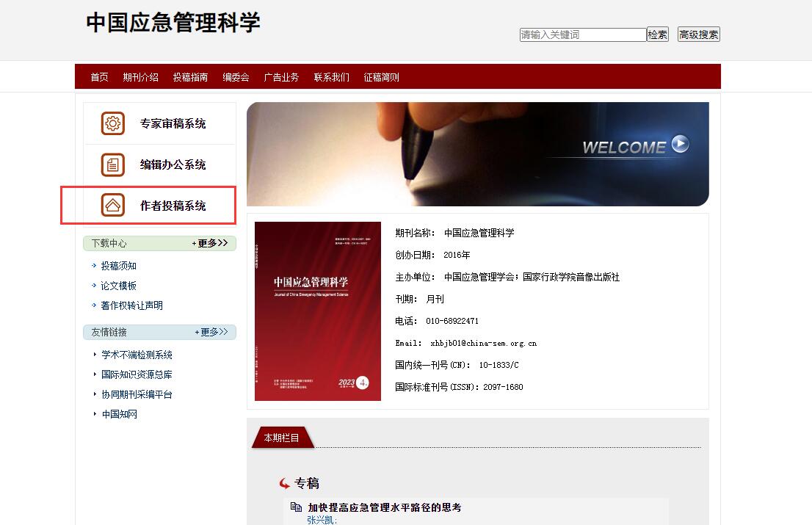
Task: Open 高级搜索 advanced search
Action: click(698, 35)
